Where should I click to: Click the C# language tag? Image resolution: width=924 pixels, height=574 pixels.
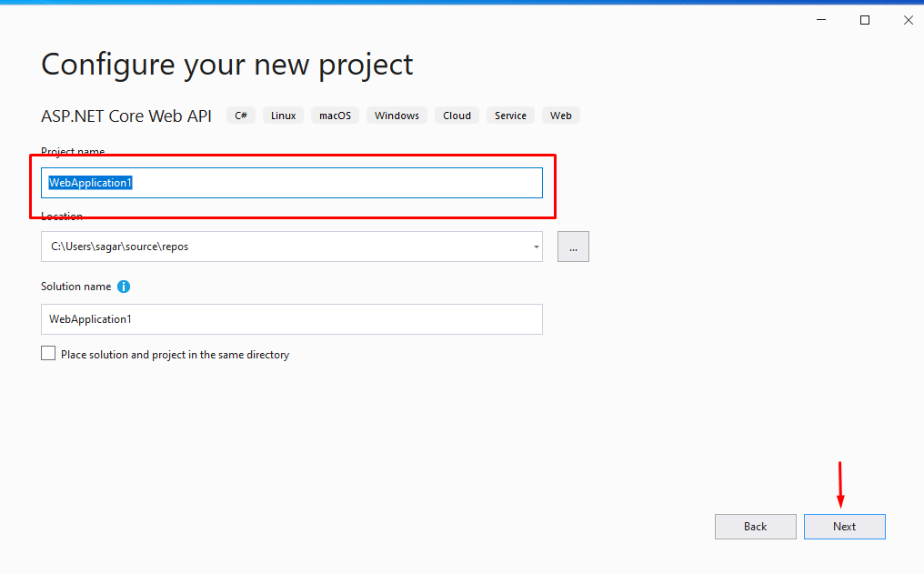[240, 115]
